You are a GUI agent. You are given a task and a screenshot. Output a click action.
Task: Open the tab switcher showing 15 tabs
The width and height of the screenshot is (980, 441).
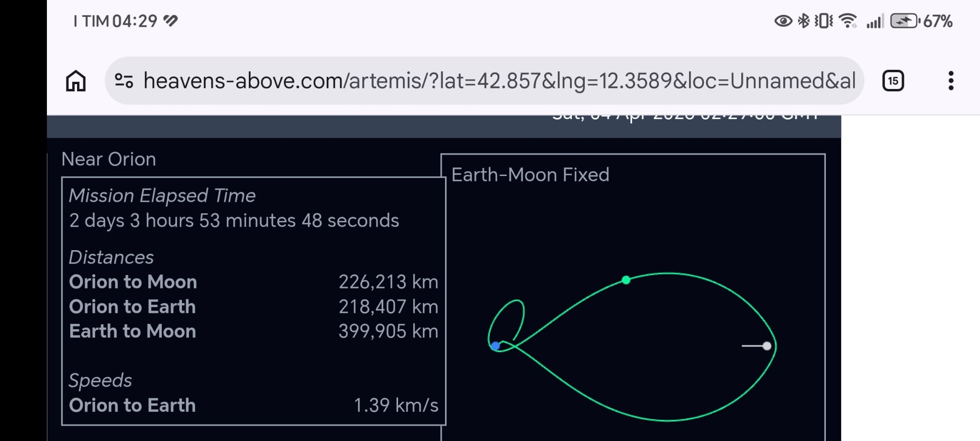893,81
